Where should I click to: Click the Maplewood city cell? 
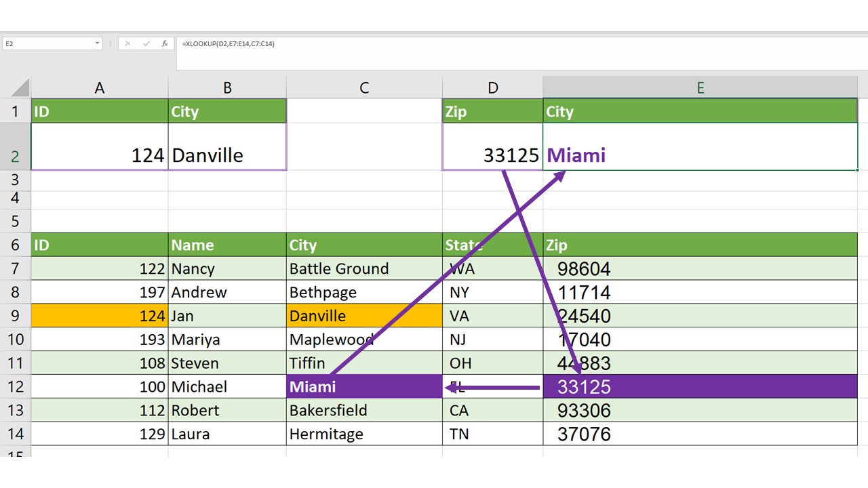[364, 340]
